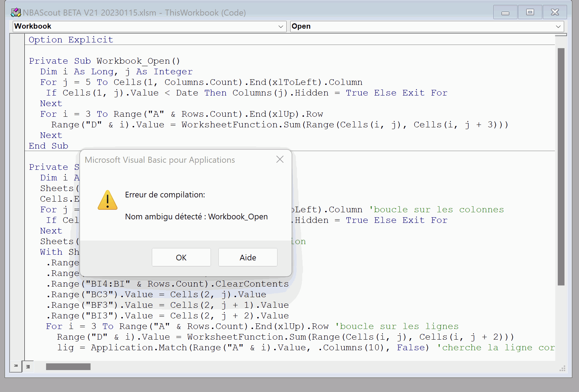Click the VBA code window title icon
579x392 pixels.
pyautogui.click(x=16, y=13)
